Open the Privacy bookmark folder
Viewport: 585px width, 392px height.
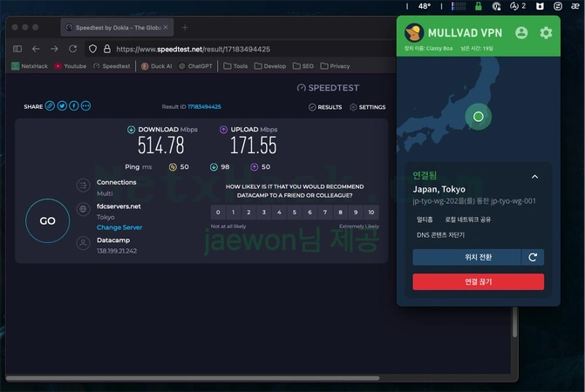point(335,66)
